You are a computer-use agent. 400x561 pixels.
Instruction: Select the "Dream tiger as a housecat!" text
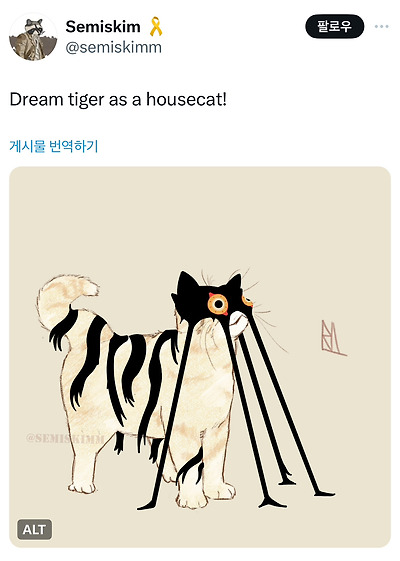(x=118, y=99)
